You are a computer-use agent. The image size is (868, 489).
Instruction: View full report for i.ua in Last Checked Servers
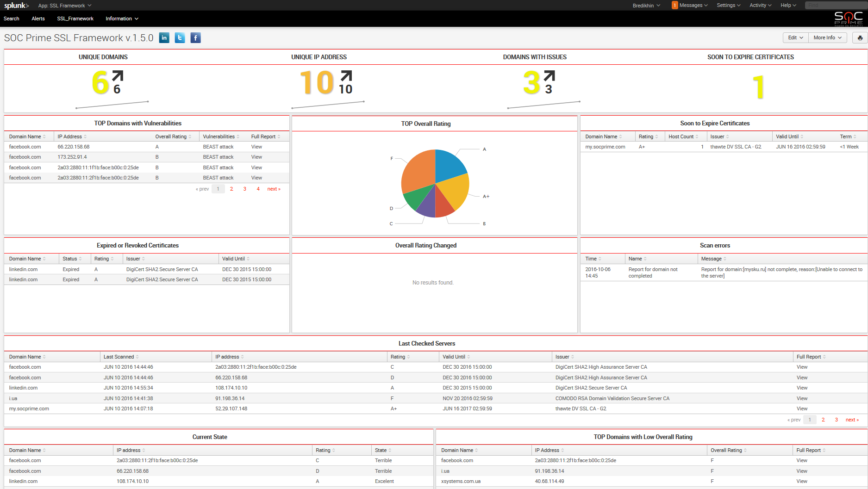(x=802, y=398)
